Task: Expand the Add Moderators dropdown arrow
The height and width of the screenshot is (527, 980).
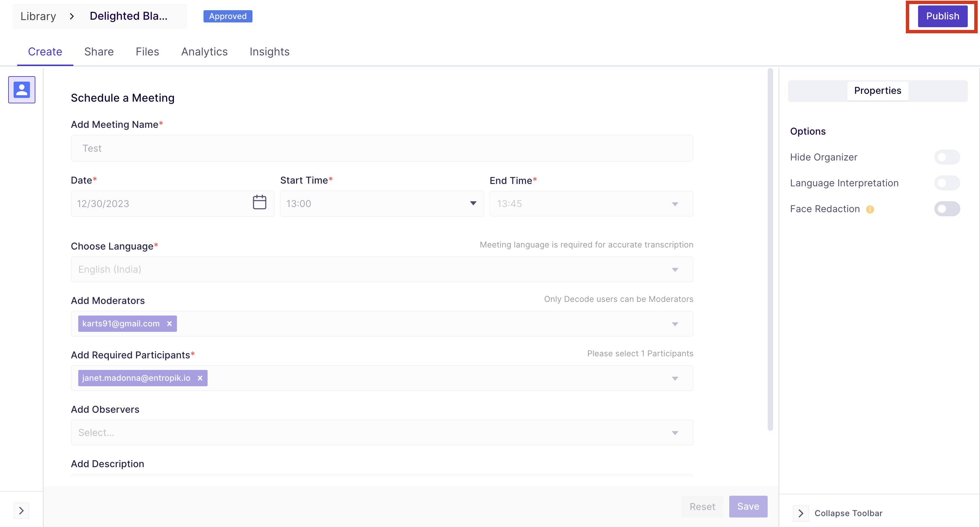Action: pyautogui.click(x=675, y=324)
